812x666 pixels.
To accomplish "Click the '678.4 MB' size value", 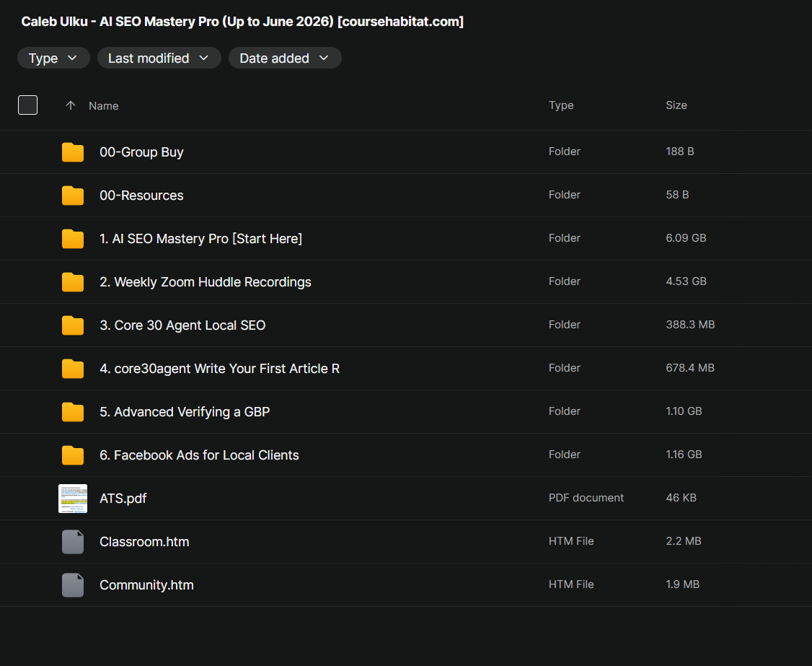I will coord(690,368).
